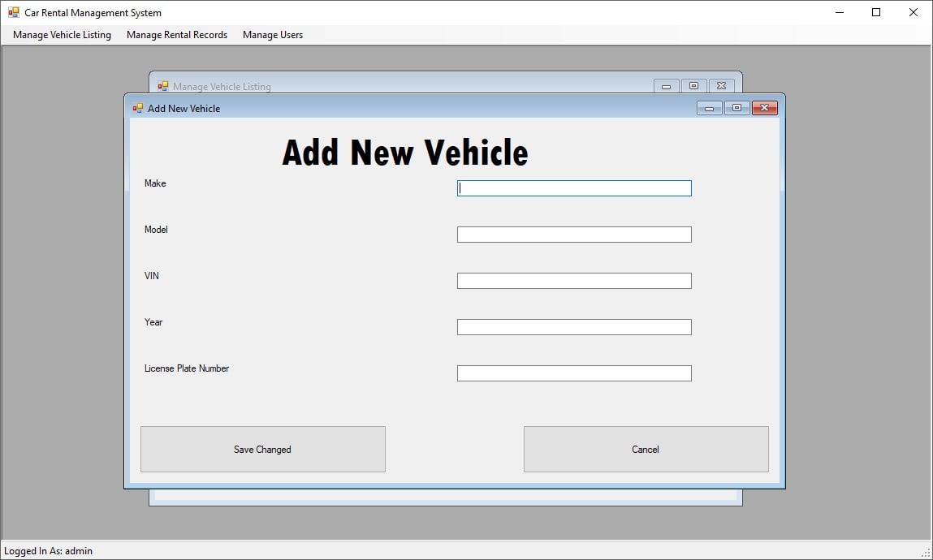Minimize the Car Rental Management System window
This screenshot has width=933, height=560.
tap(840, 12)
